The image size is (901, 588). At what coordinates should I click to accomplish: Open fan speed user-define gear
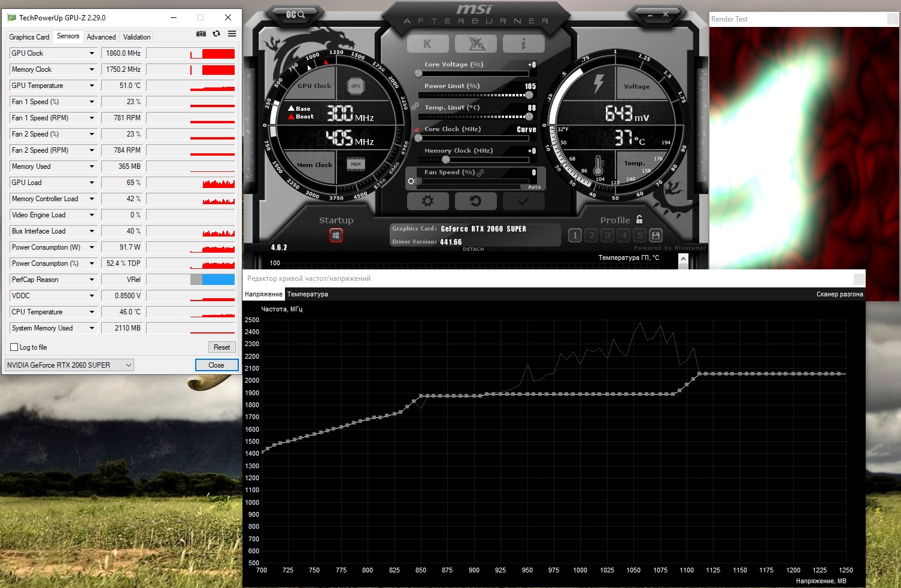[411, 181]
